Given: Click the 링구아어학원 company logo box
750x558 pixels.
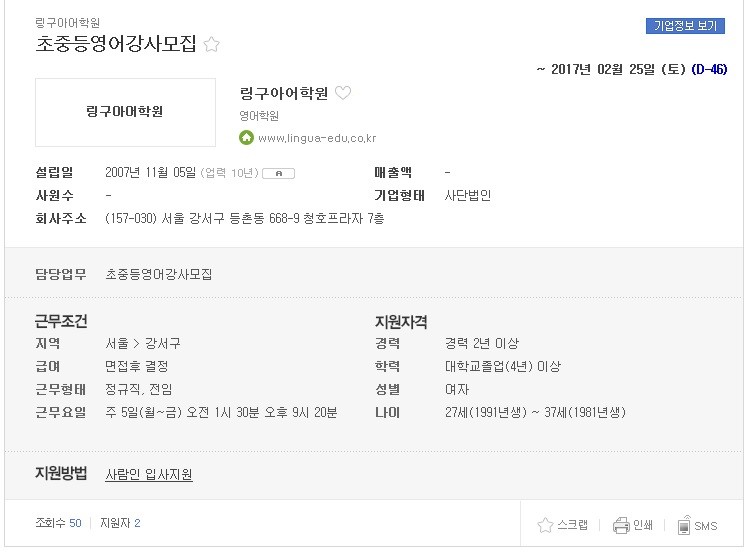Looking at the screenshot, I should pyautogui.click(x=125, y=112).
